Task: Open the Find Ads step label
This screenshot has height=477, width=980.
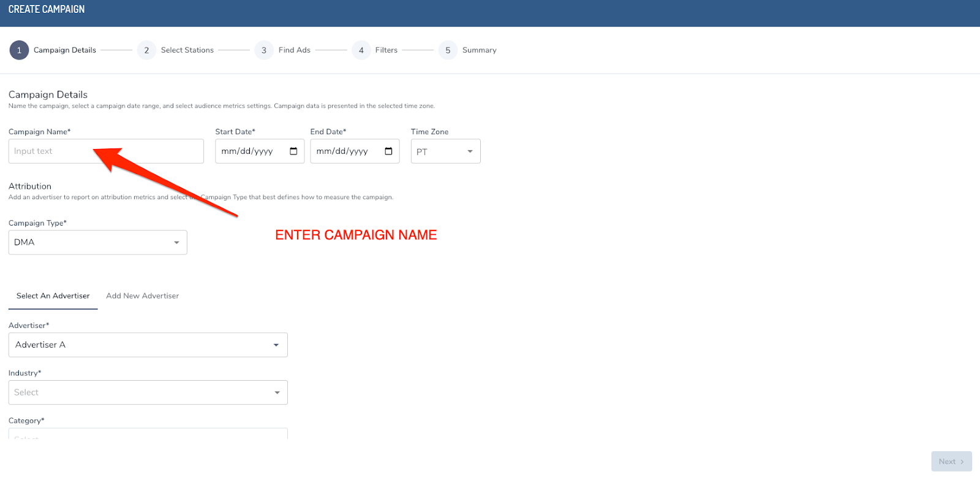Action: 295,50
